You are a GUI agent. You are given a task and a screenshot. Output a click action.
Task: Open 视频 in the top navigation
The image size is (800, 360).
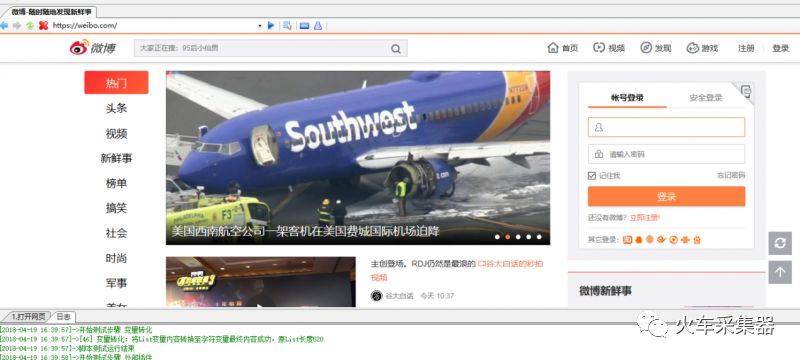[x=609, y=48]
